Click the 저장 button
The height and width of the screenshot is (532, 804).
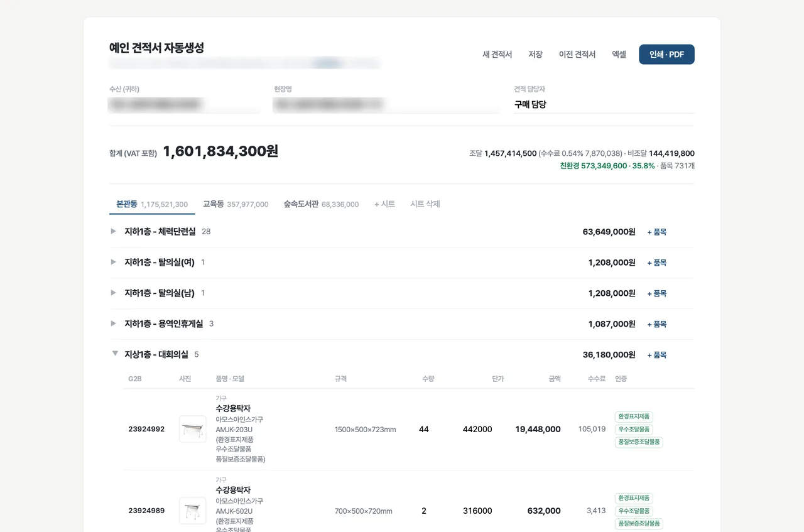(535, 55)
